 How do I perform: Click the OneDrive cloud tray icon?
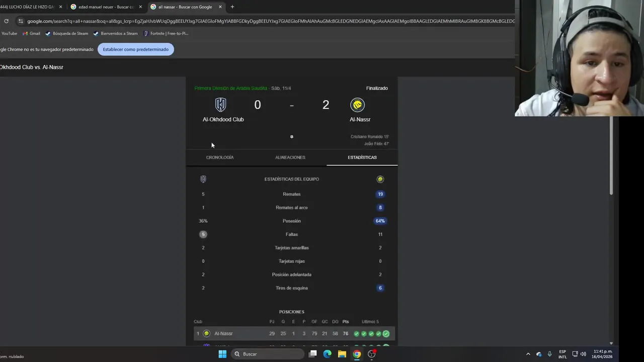coord(539,354)
